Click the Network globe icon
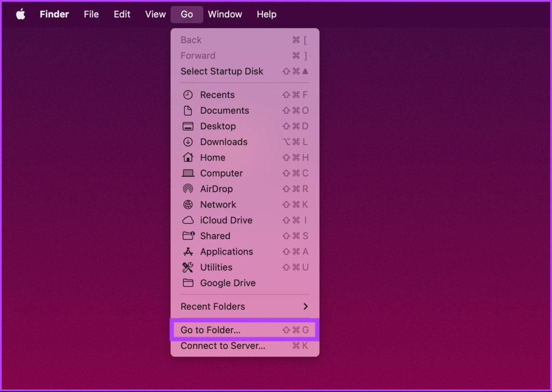This screenshot has width=552, height=392. tap(188, 205)
